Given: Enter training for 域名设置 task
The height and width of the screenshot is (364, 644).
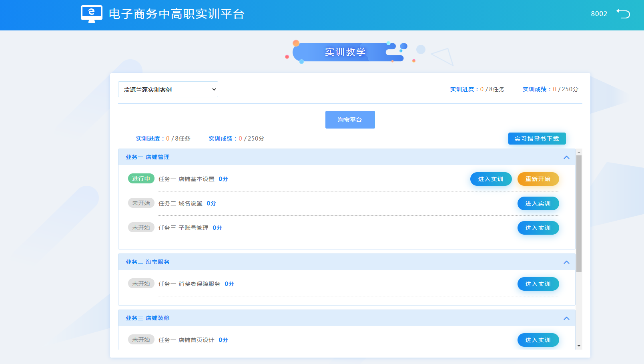Looking at the screenshot, I should pos(538,203).
